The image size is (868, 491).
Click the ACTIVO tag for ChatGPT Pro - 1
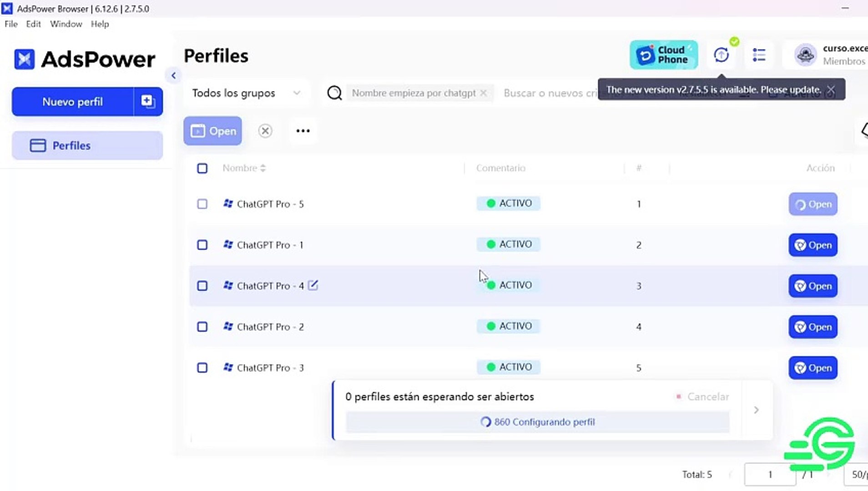[x=509, y=244]
